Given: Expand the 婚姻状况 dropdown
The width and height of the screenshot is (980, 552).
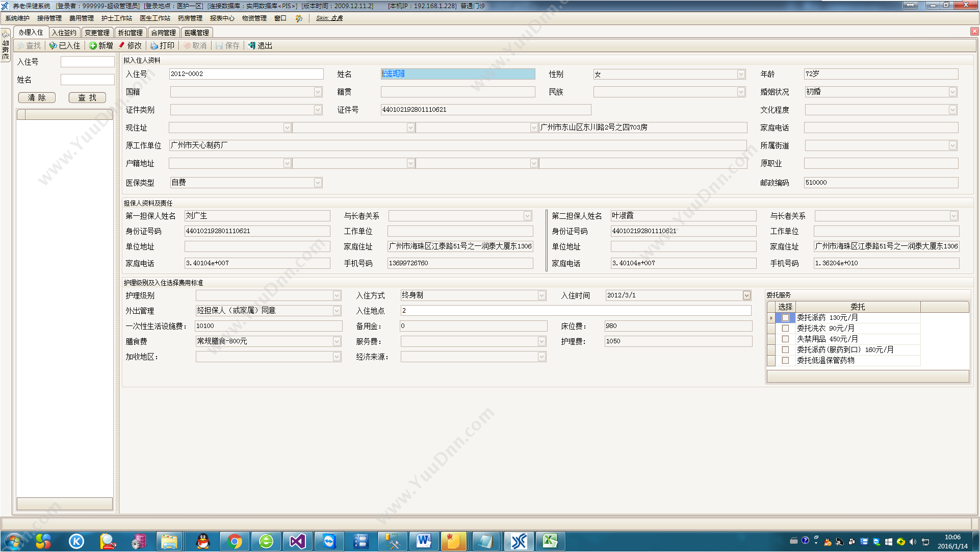Looking at the screenshot, I should (x=952, y=92).
